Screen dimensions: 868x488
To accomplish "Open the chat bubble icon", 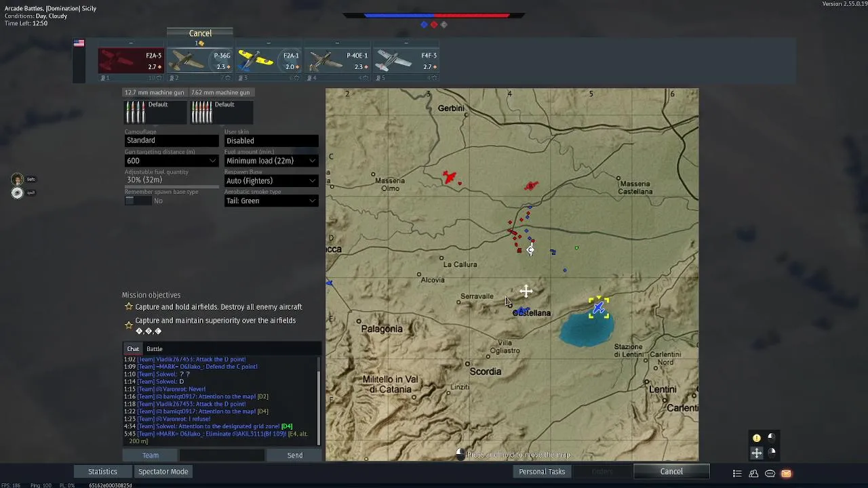I will click(x=770, y=473).
